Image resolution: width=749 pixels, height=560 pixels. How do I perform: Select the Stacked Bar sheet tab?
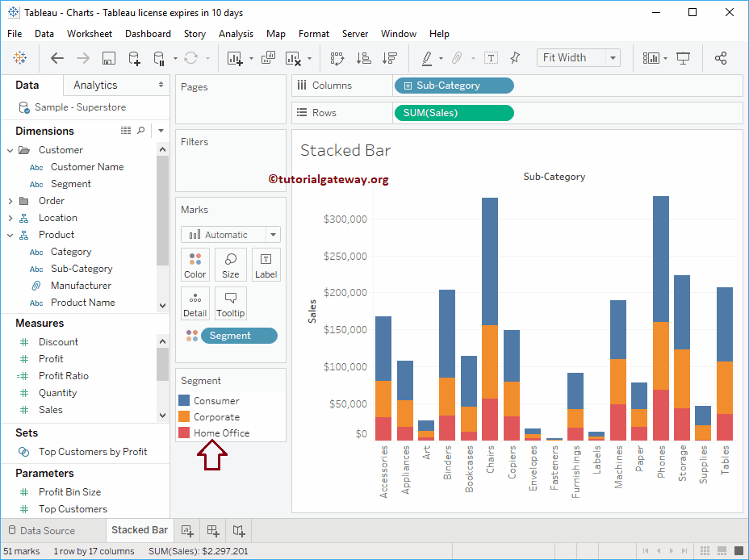tap(140, 530)
